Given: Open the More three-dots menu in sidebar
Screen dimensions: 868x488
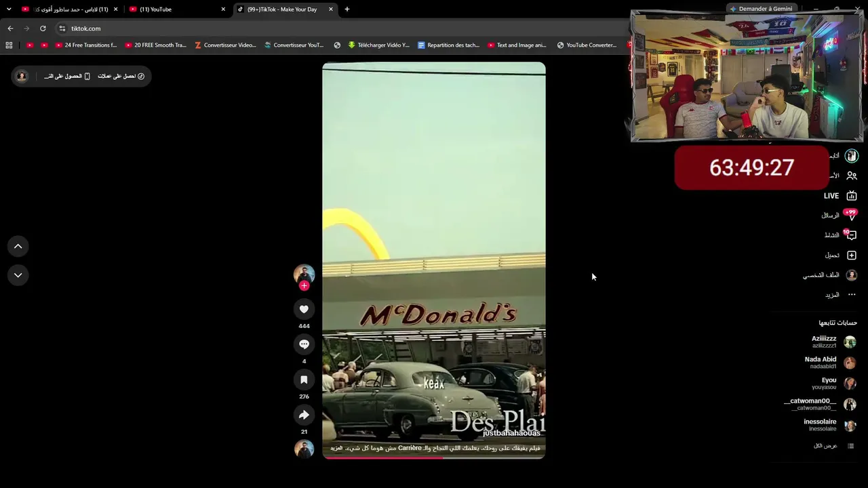Looking at the screenshot, I should [x=852, y=295].
